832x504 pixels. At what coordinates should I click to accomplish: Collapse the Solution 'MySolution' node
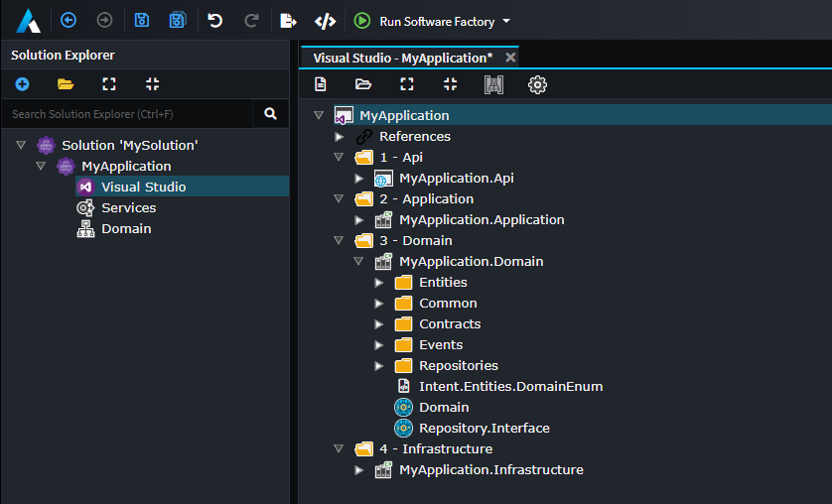click(21, 145)
